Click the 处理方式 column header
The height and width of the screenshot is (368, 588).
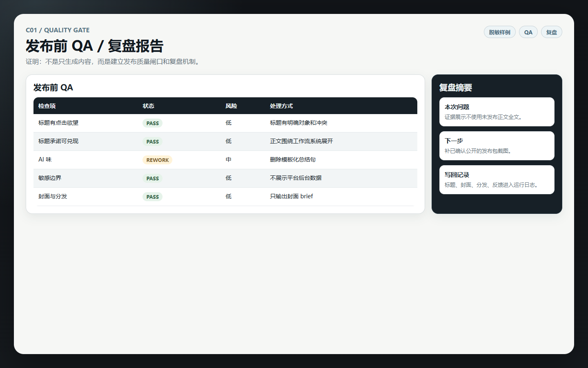(281, 106)
